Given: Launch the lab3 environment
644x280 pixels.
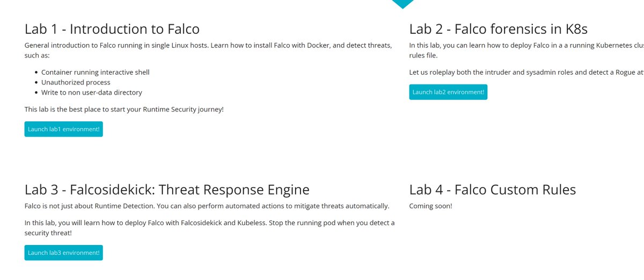Looking at the screenshot, I should 63,253.
